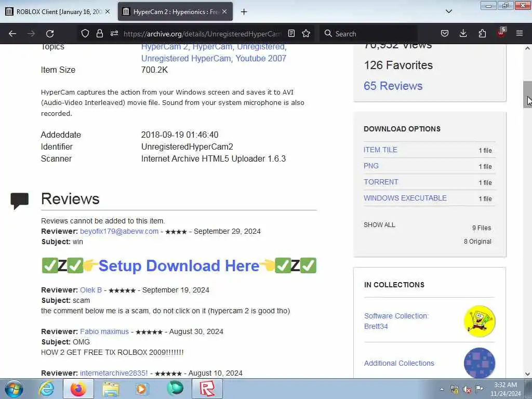The image size is (532, 399).
Task: Click the SpongeBob collection thumbnail
Action: point(480,321)
